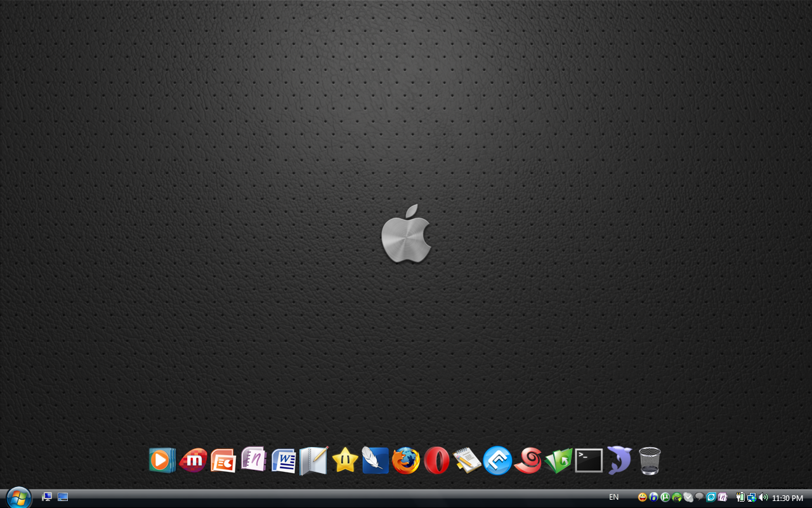Click the blue 'b' tray icon

pos(654,497)
